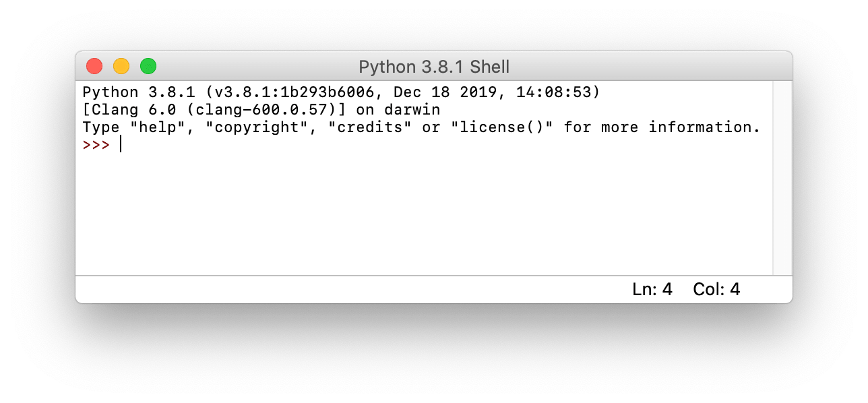Click the Col: 4 status indicator
The height and width of the screenshot is (403, 868).
click(x=716, y=290)
